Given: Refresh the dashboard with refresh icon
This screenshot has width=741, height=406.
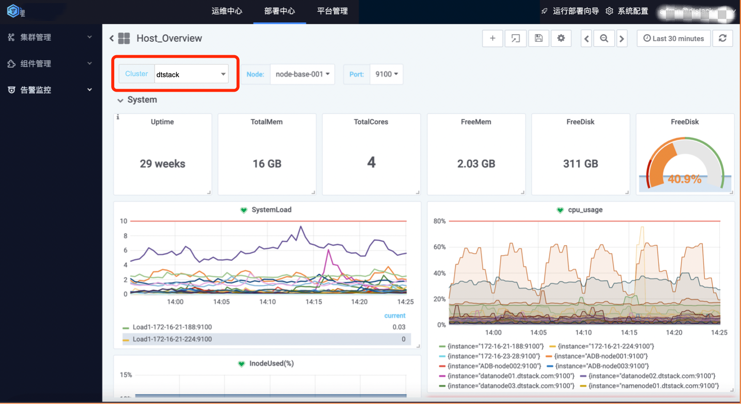Looking at the screenshot, I should (723, 39).
